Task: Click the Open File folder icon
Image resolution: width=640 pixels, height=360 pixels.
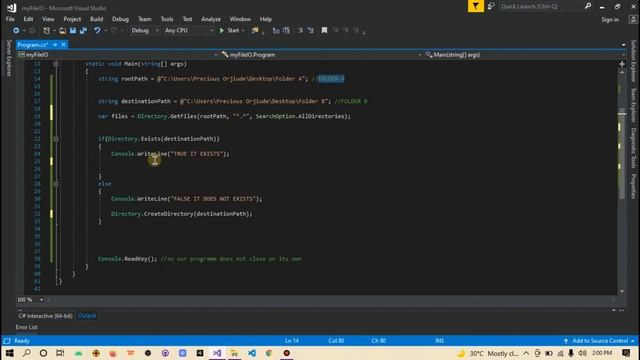Action: click(62, 31)
